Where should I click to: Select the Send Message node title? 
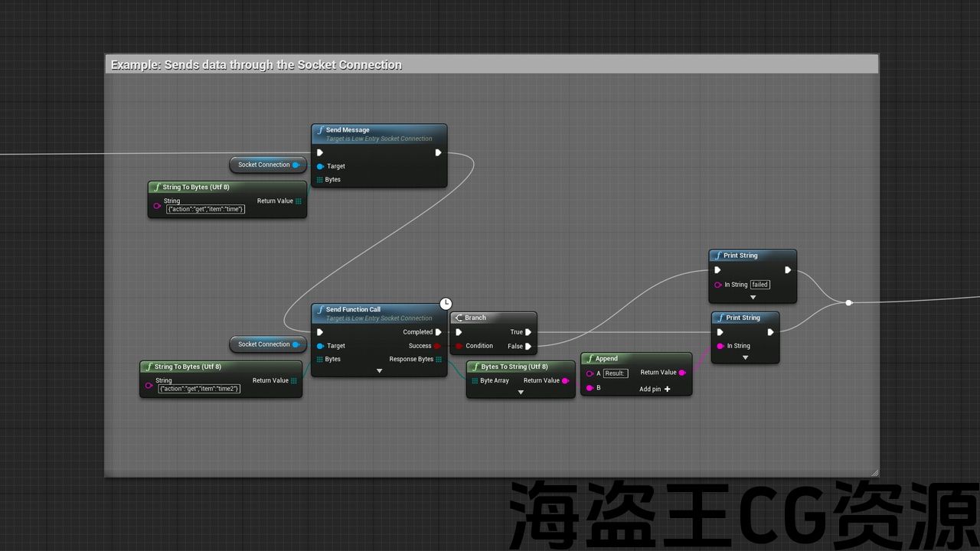pos(348,130)
